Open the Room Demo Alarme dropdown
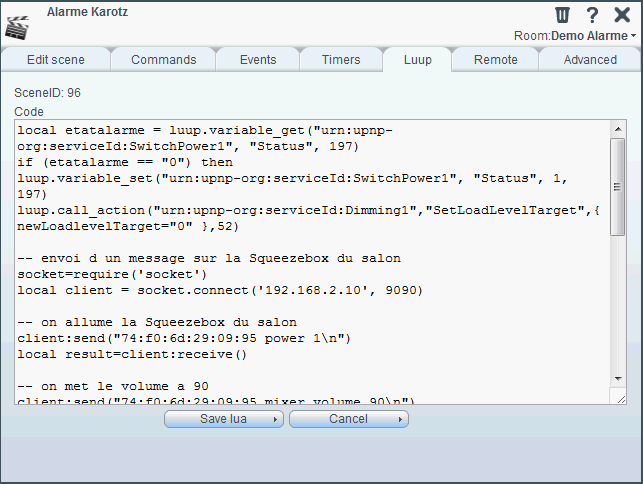 pos(575,36)
